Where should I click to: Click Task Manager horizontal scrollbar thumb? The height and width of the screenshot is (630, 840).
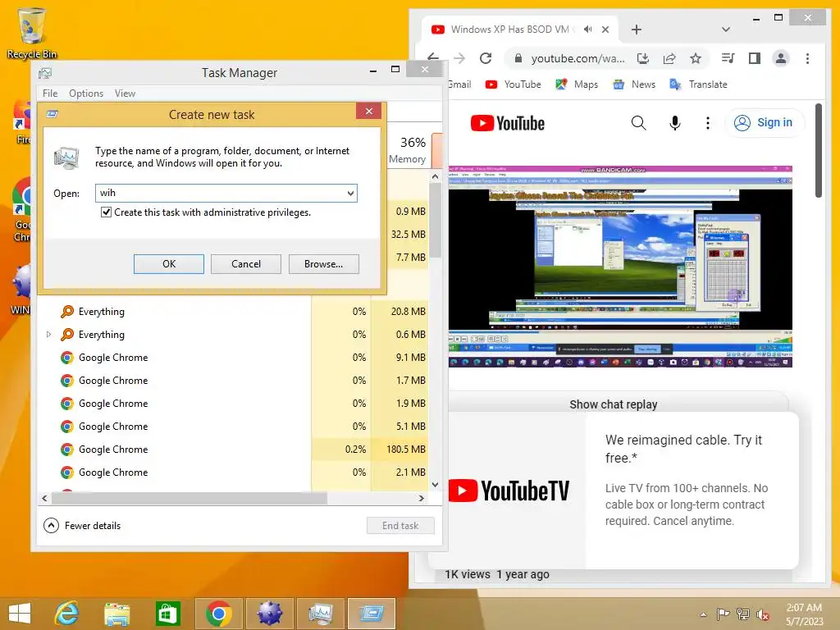[x=189, y=498]
